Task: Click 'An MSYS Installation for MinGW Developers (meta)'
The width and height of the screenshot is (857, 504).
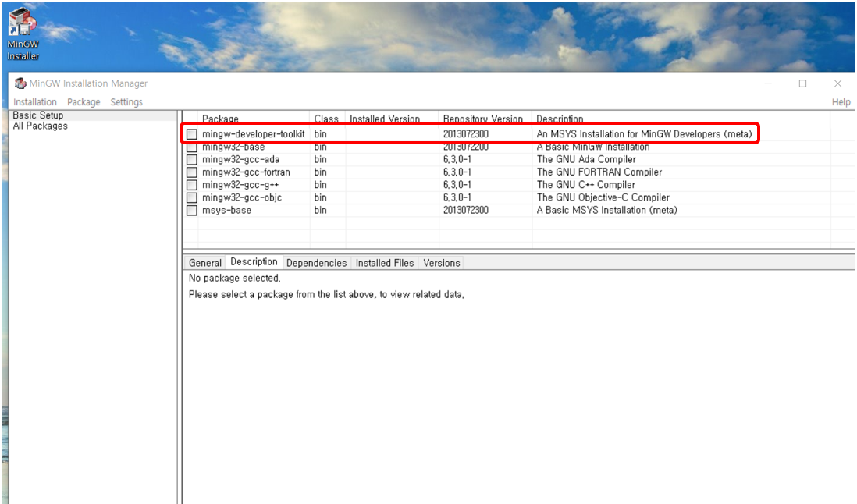Action: [x=645, y=133]
